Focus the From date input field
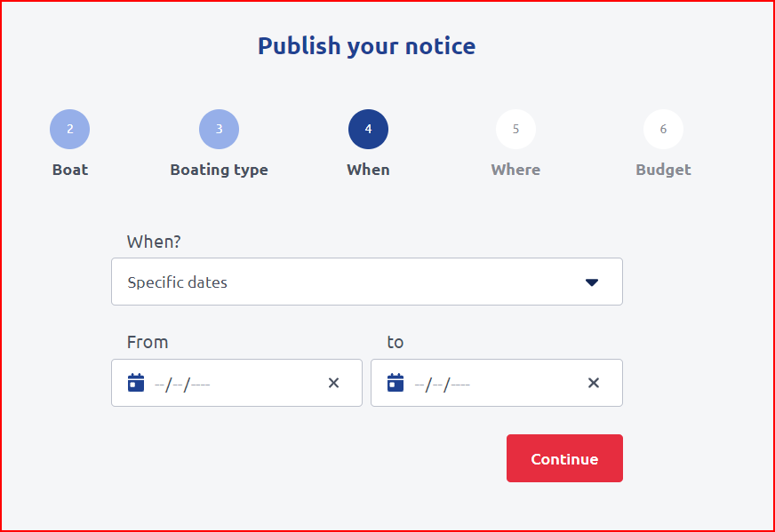The image size is (775, 532). tap(231, 384)
